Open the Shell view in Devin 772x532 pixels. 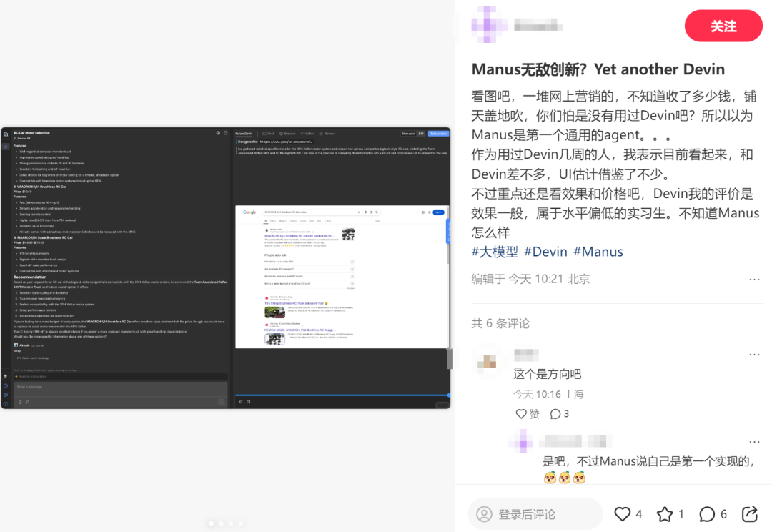(269, 133)
